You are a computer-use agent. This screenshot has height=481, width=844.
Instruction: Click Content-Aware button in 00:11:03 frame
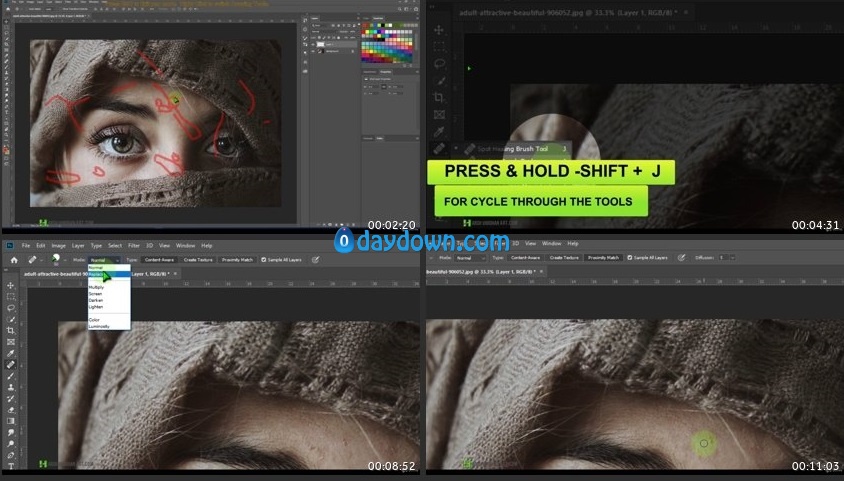(x=525, y=258)
